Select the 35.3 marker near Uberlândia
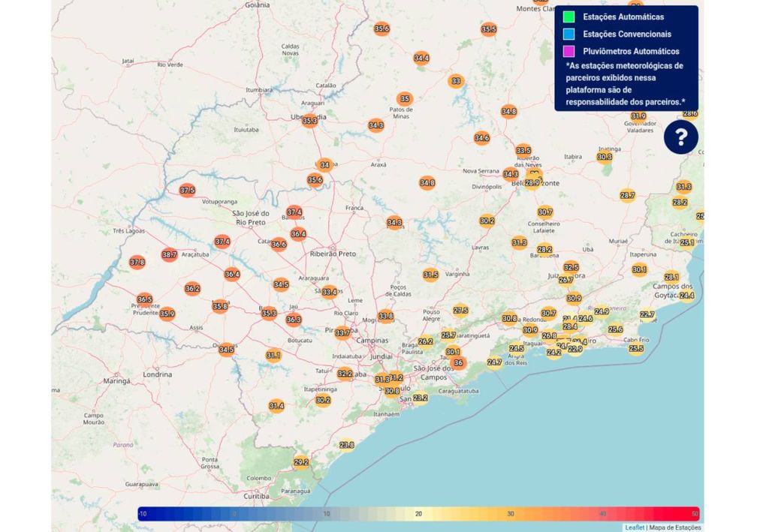The height and width of the screenshot is (532, 769). click(309, 119)
